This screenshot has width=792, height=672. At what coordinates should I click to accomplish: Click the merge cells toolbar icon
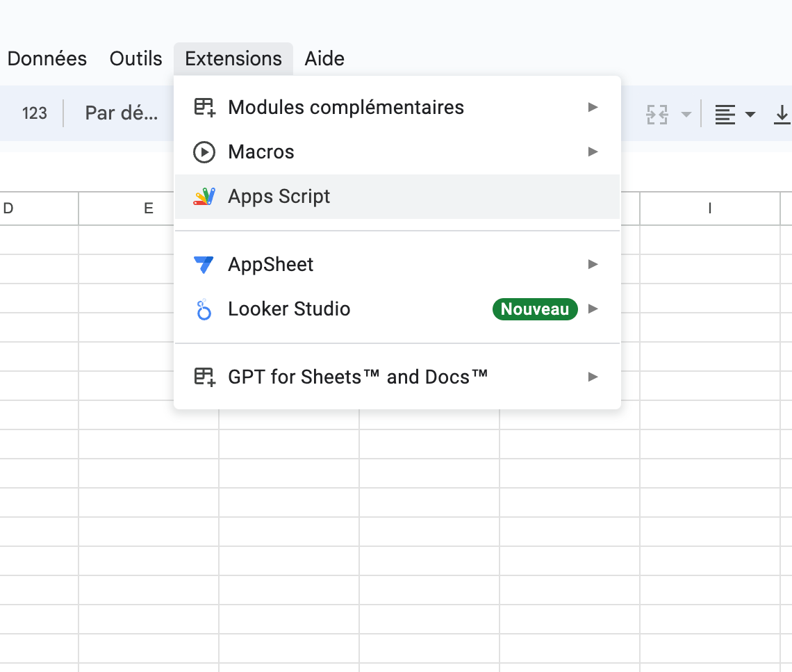coord(657,114)
